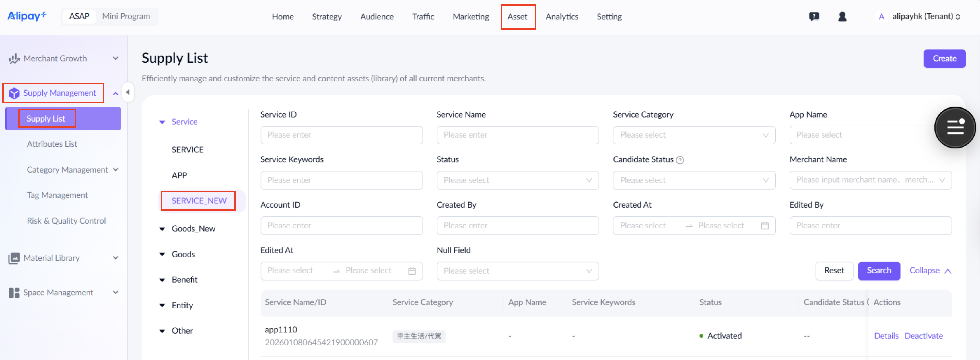This screenshot has height=360, width=980.
Task: Deactivate the app1110 service
Action: (923, 336)
